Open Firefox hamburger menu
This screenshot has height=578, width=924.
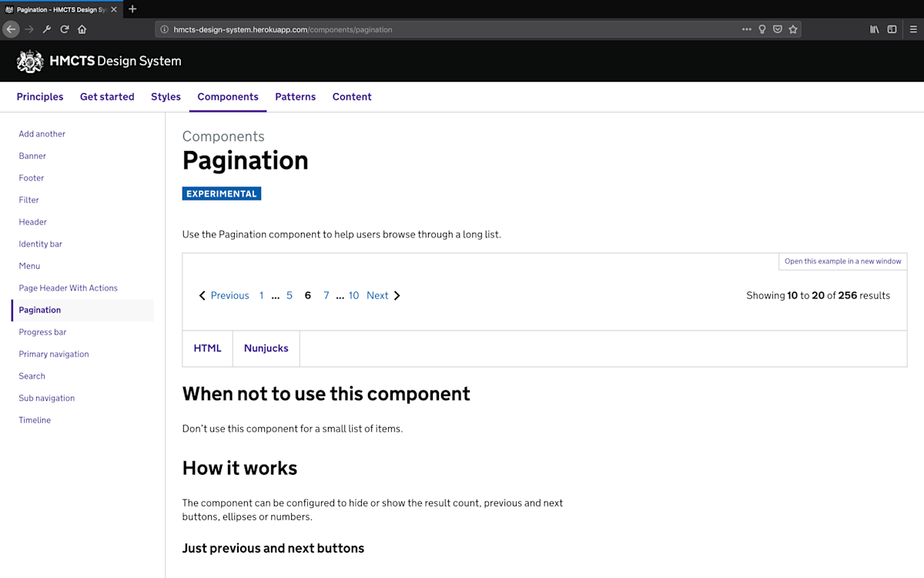pos(913,29)
